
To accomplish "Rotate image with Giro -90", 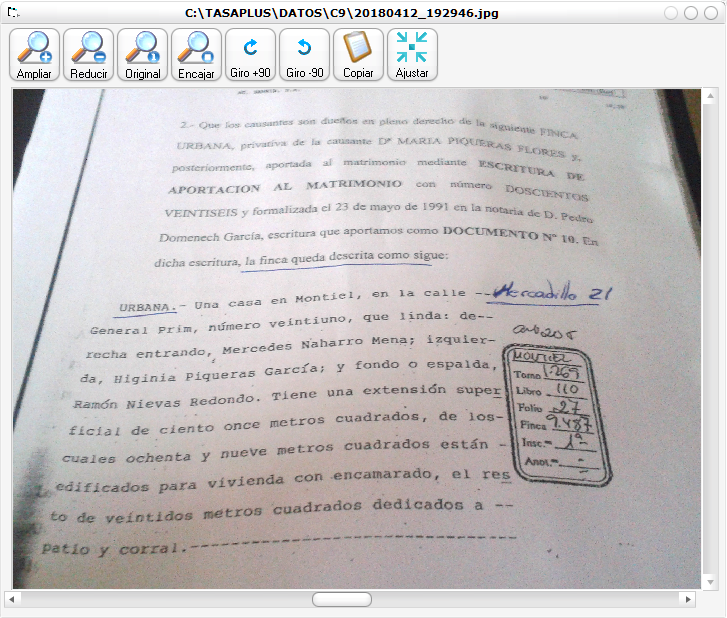I will (304, 54).
